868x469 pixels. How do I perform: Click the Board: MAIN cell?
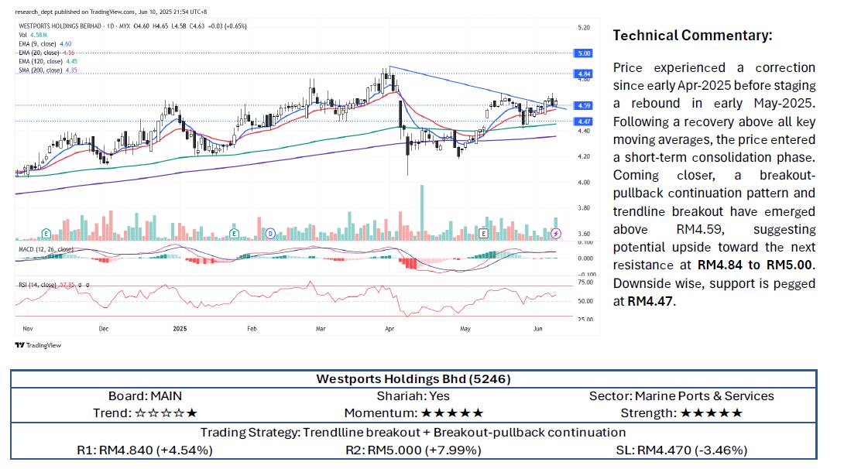pyautogui.click(x=145, y=396)
